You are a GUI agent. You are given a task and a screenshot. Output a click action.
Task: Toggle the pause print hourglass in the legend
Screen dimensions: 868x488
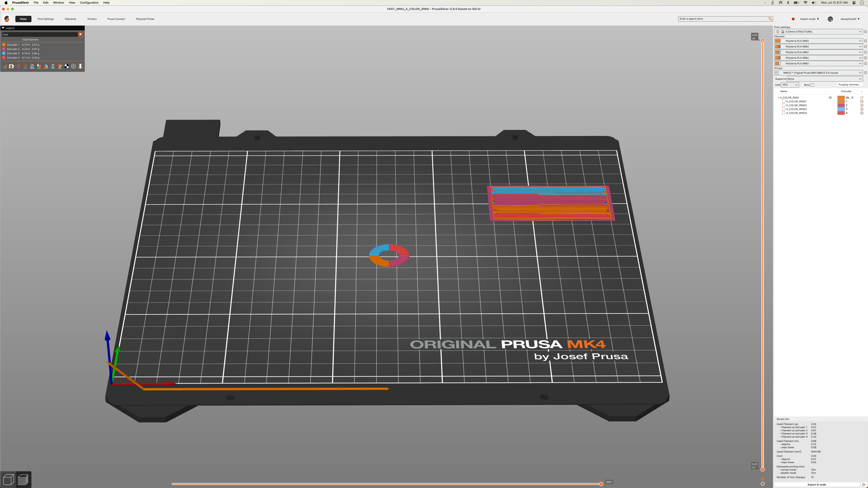tap(53, 66)
